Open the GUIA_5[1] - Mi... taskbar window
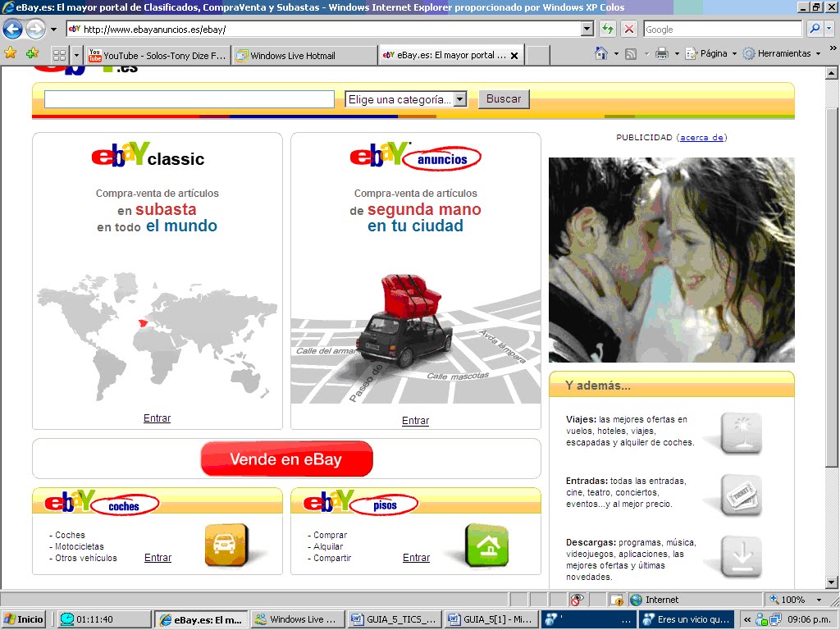Viewport: 840px width, 630px height. point(492,619)
